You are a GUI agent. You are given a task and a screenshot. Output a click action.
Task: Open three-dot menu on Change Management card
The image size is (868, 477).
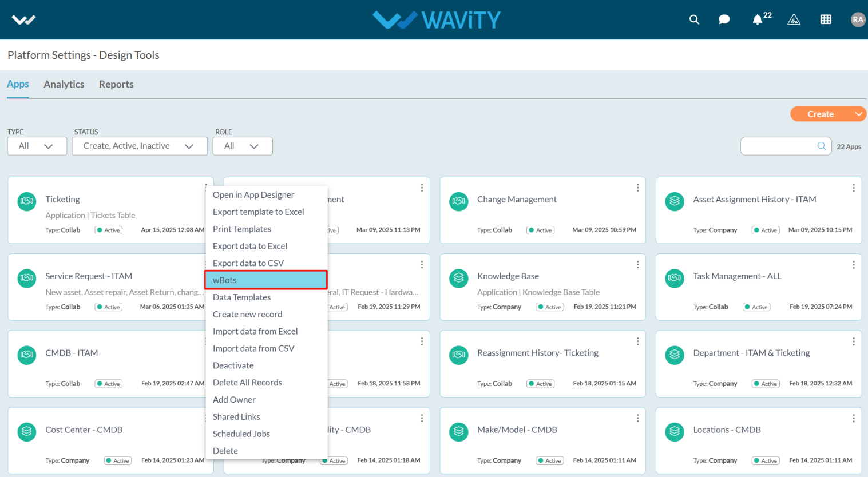[x=637, y=188]
